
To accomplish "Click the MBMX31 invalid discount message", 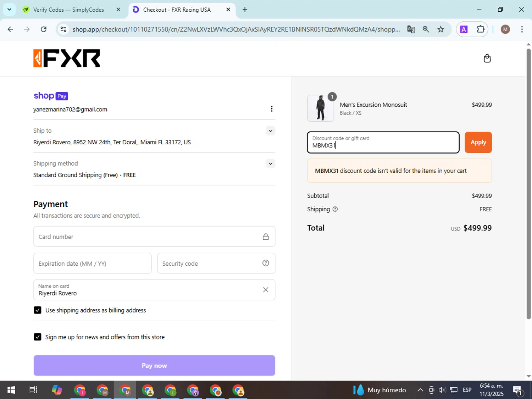I will [x=399, y=171].
